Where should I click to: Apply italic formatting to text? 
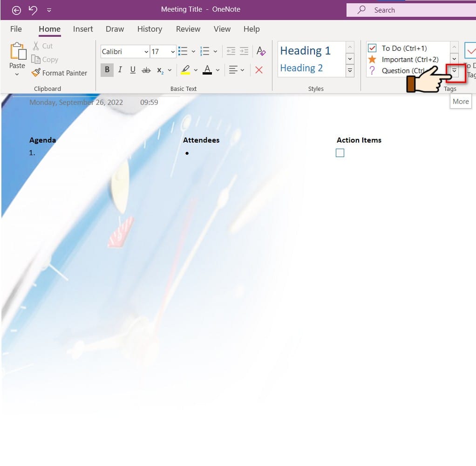click(120, 70)
